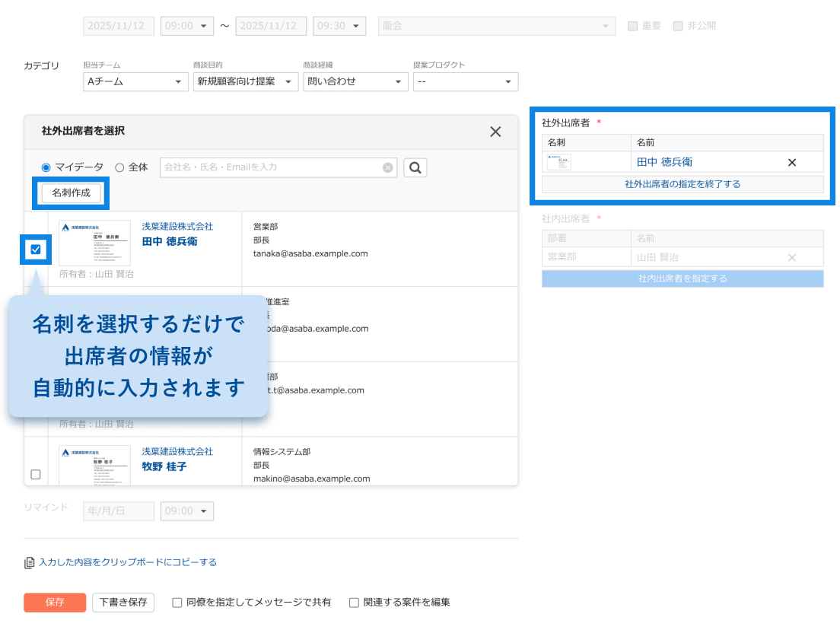Click the 名刺作成 button
840x630 pixels.
coord(71,193)
